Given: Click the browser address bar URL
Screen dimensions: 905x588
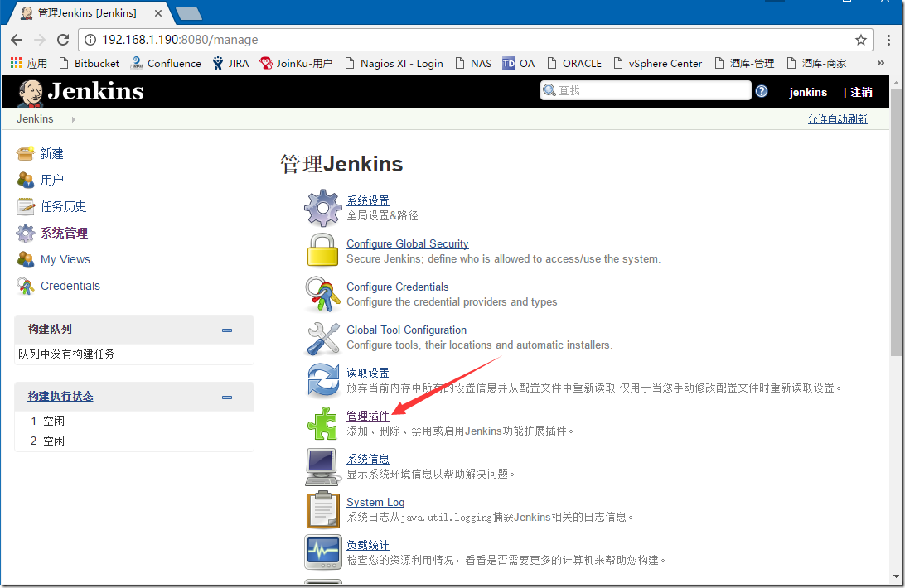Looking at the screenshot, I should click(x=180, y=40).
